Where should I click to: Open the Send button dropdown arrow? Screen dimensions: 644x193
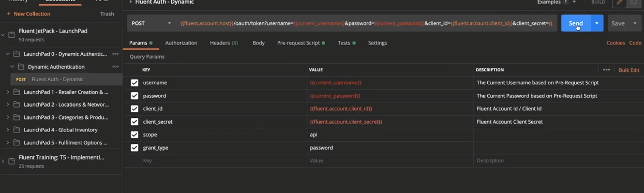(597, 23)
